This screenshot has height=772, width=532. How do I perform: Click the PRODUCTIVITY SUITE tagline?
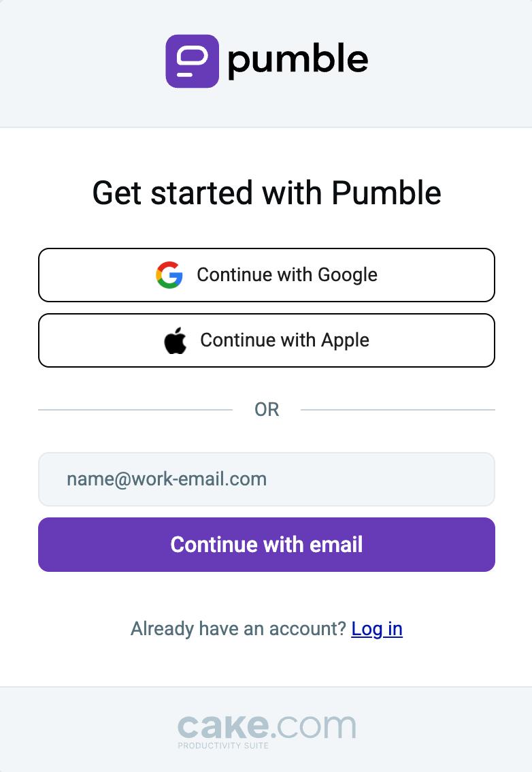[x=223, y=745]
